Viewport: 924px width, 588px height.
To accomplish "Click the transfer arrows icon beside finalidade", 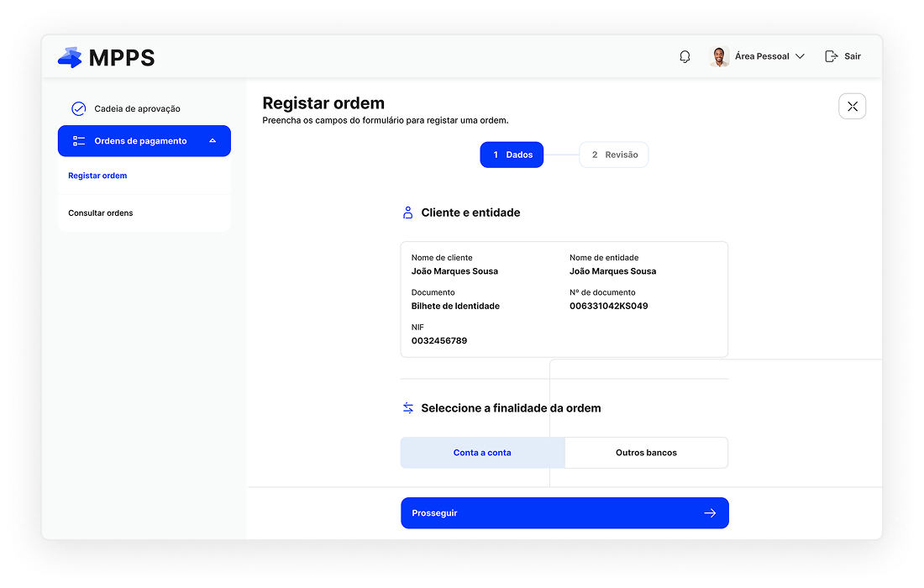I will [x=408, y=408].
